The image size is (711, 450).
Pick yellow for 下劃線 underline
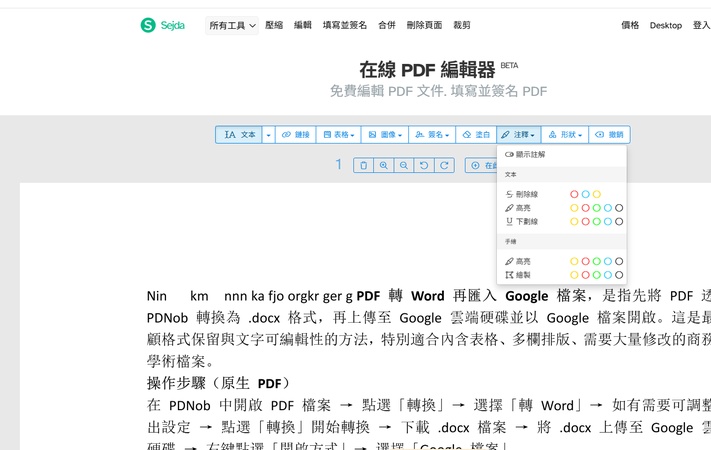coord(574,221)
